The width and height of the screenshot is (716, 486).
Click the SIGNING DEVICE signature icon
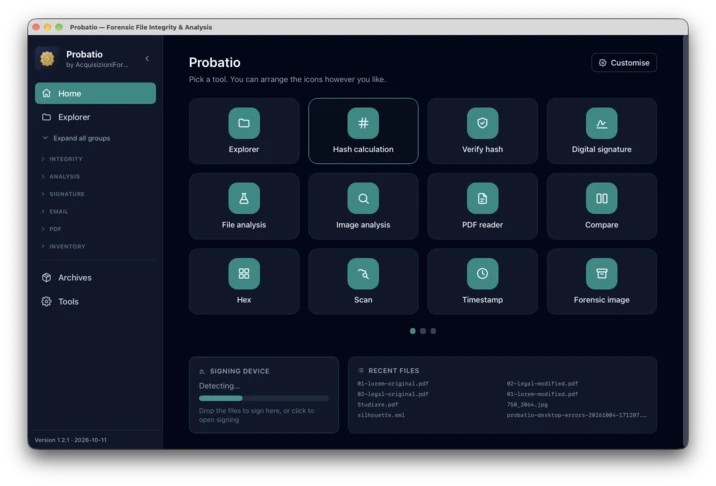coord(202,371)
